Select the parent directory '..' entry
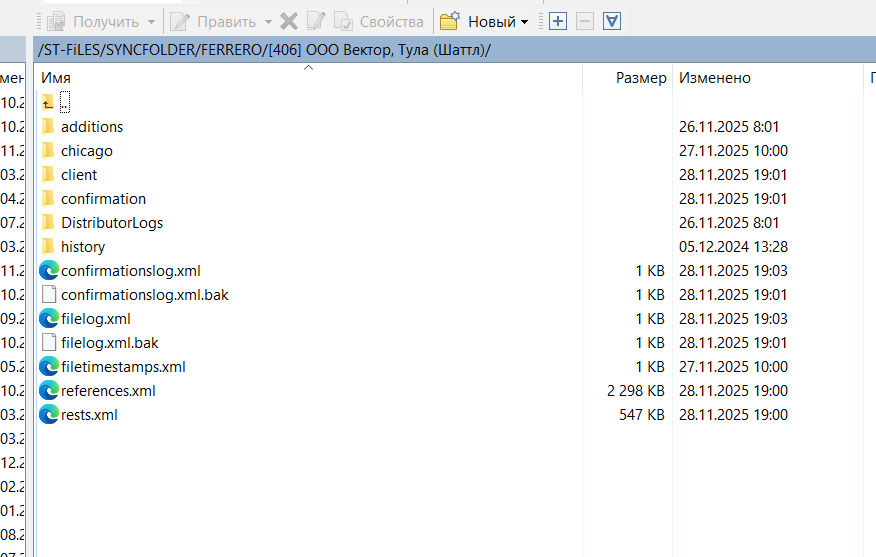 pos(64,103)
